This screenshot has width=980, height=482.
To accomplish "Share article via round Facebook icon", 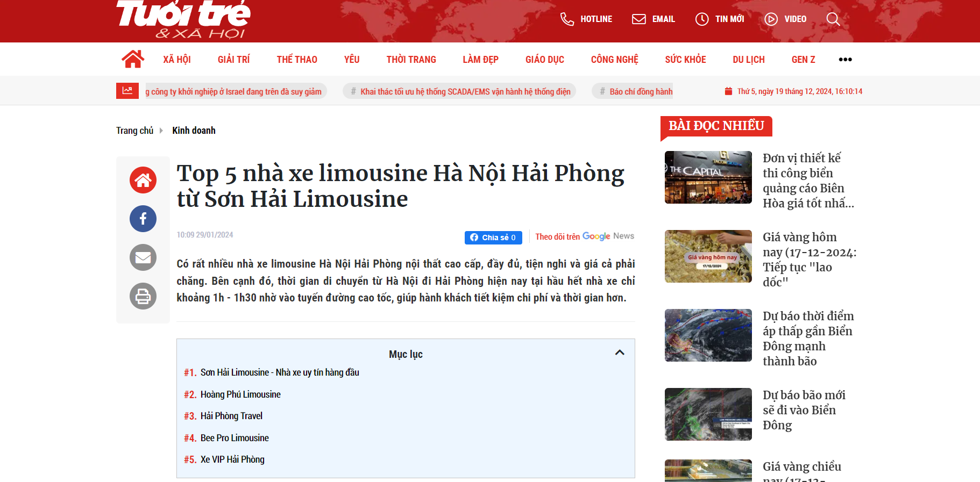I will [x=143, y=219].
